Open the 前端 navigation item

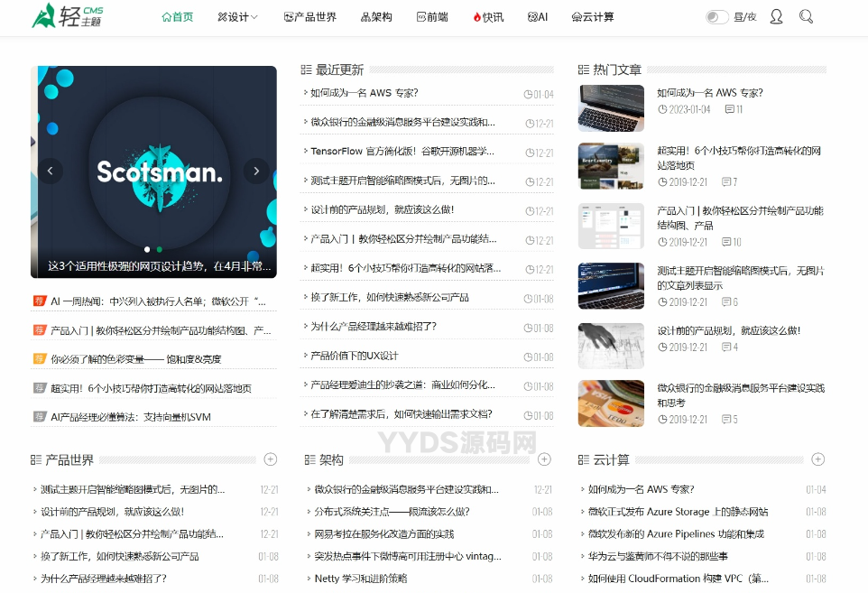click(432, 17)
